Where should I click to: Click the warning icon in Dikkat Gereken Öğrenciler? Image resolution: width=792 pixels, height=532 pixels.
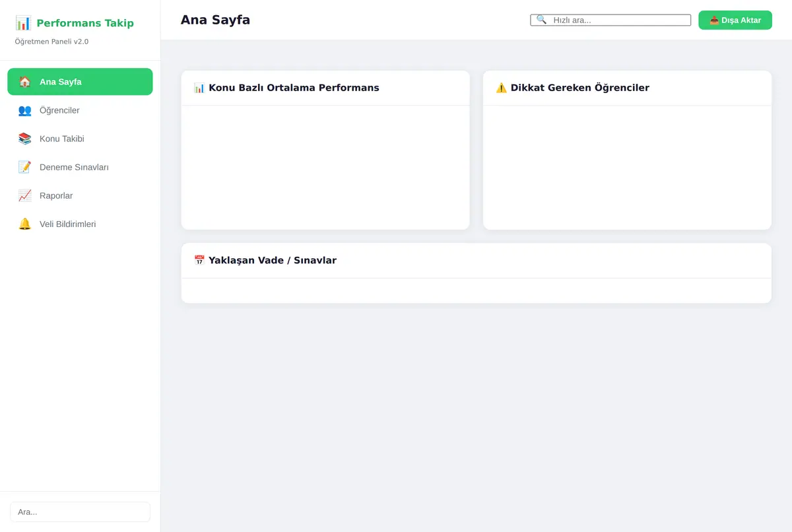(x=502, y=88)
